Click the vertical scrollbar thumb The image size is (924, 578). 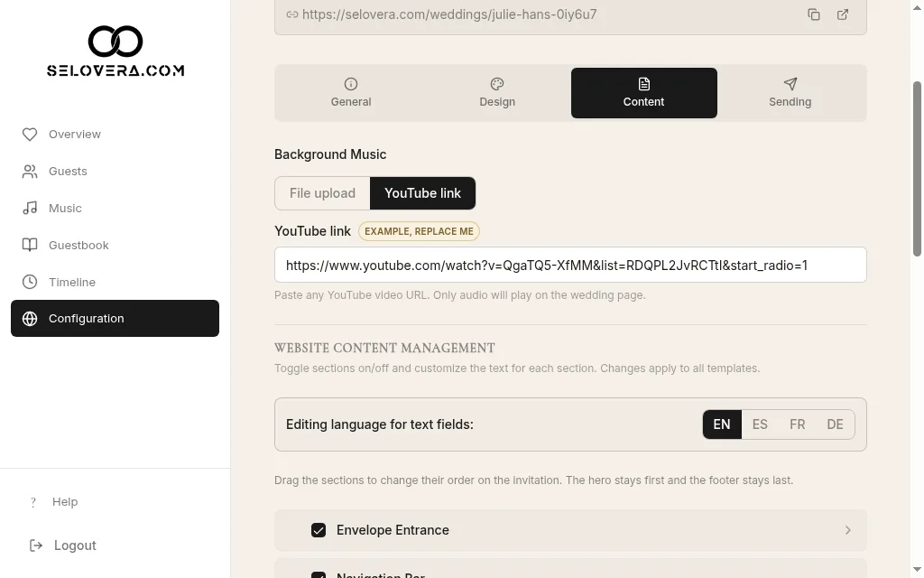pyautogui.click(x=917, y=169)
